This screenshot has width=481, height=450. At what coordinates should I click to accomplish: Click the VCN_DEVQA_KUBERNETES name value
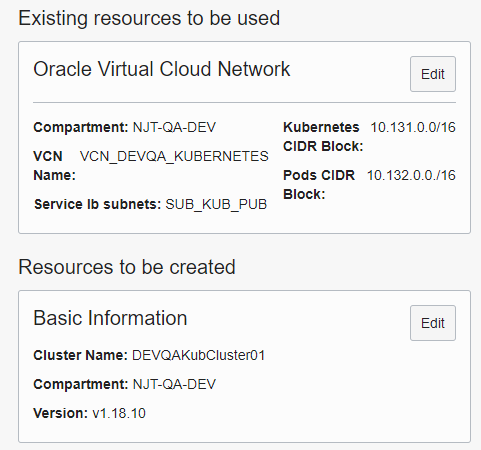pos(174,156)
